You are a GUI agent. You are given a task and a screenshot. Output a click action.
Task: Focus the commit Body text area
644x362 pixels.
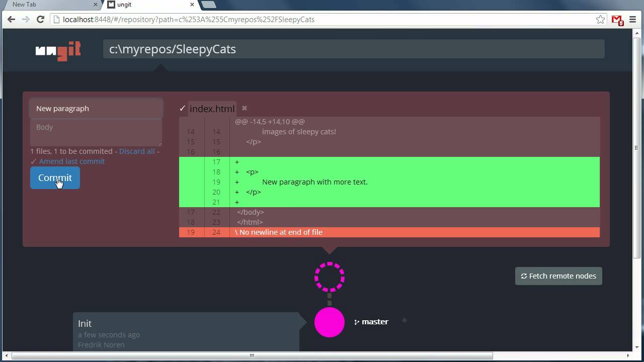pyautogui.click(x=96, y=132)
